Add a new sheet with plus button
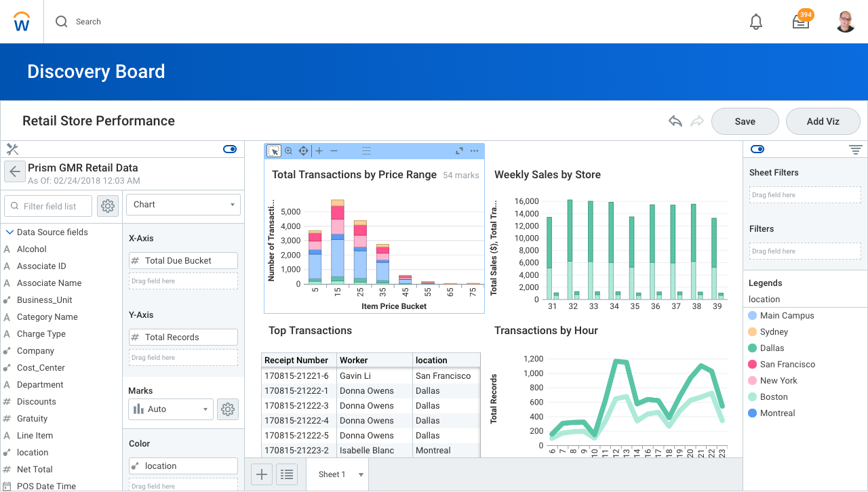This screenshot has height=492, width=868. [262, 474]
